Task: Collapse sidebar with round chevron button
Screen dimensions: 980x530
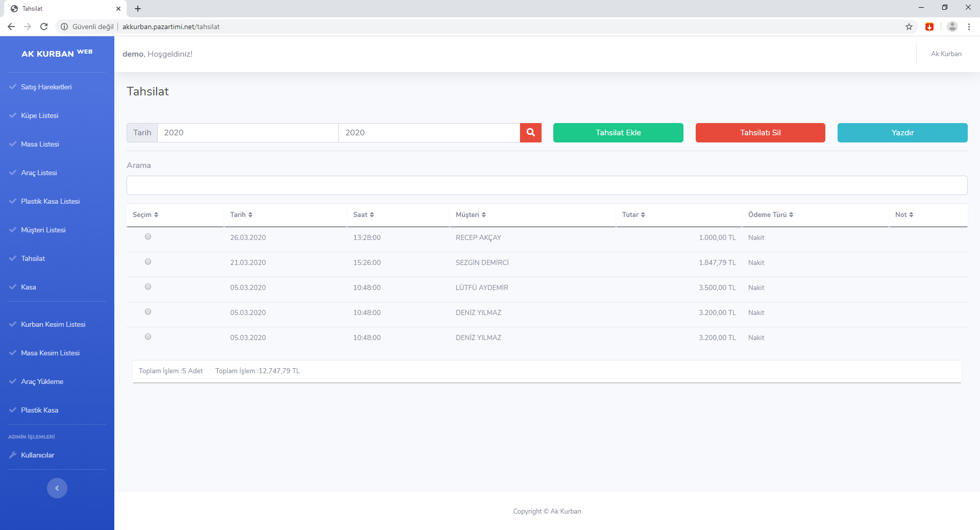Action: coord(57,488)
